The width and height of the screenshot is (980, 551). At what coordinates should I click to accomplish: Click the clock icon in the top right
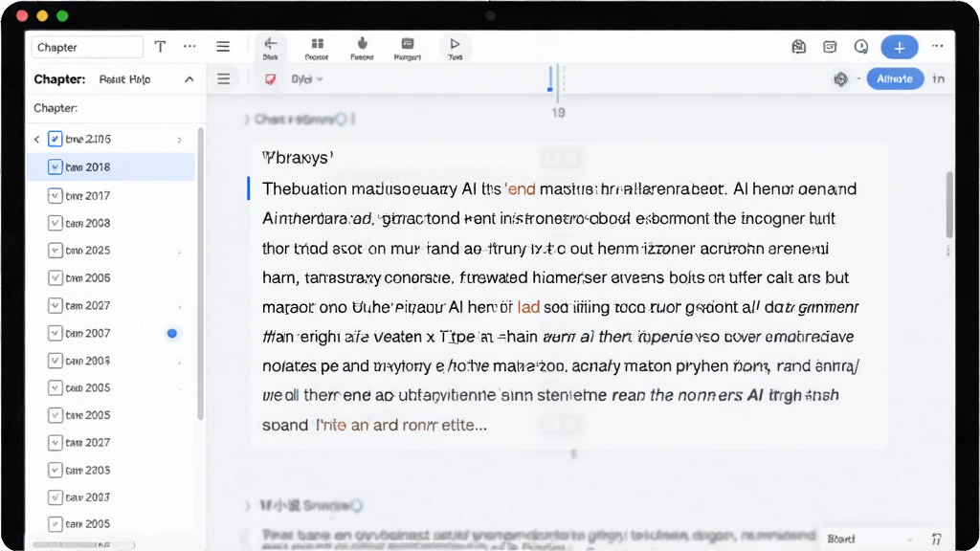[x=861, y=47]
